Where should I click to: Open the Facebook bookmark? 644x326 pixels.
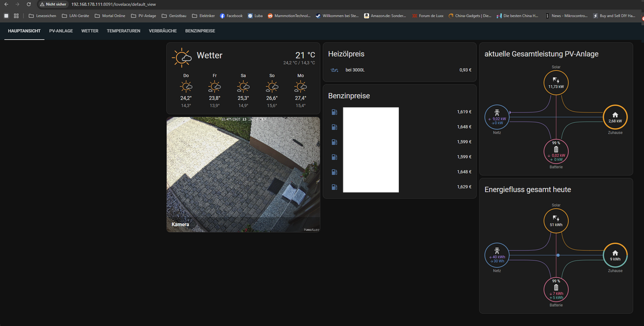coord(231,16)
